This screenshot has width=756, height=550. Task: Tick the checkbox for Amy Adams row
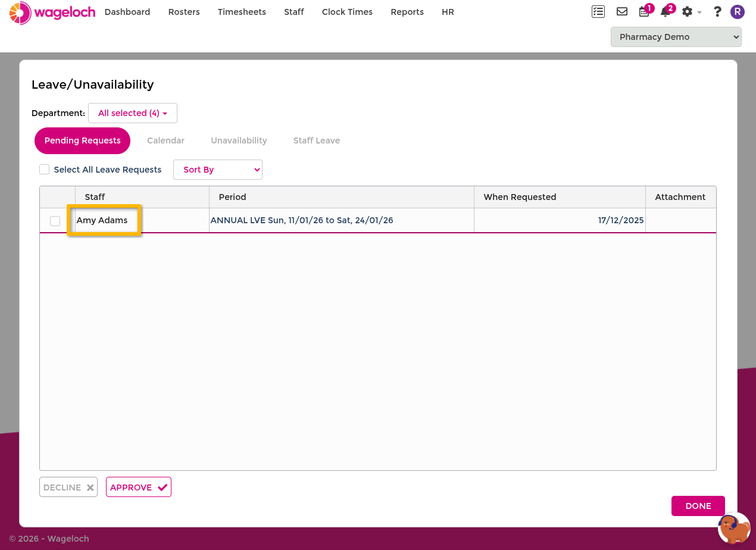55,221
